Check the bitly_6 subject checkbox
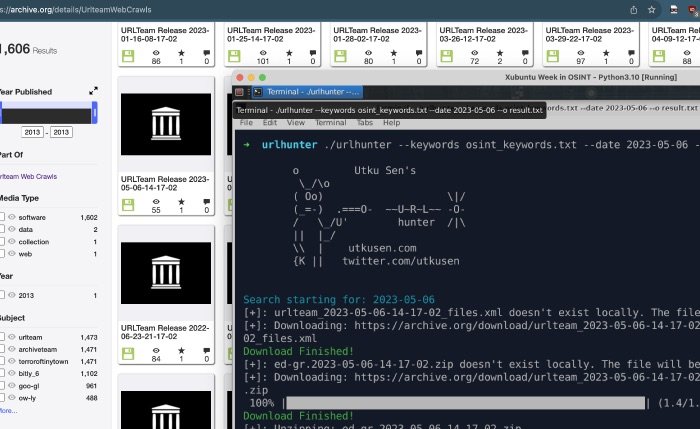The width and height of the screenshot is (700, 429). click(x=2, y=373)
